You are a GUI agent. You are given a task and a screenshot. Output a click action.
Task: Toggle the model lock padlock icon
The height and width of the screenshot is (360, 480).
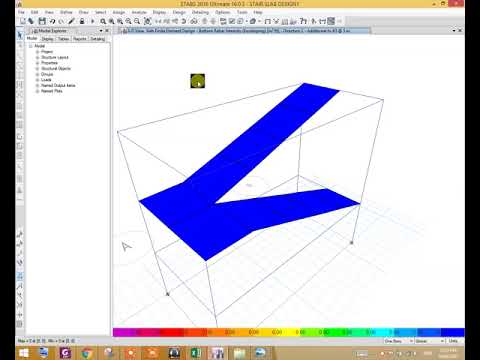coord(82,21)
